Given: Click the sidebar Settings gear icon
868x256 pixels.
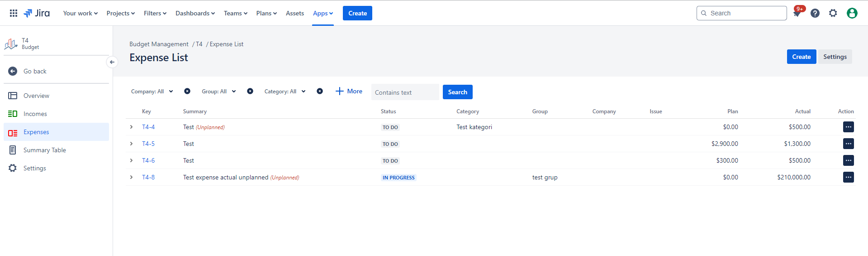Looking at the screenshot, I should point(13,168).
